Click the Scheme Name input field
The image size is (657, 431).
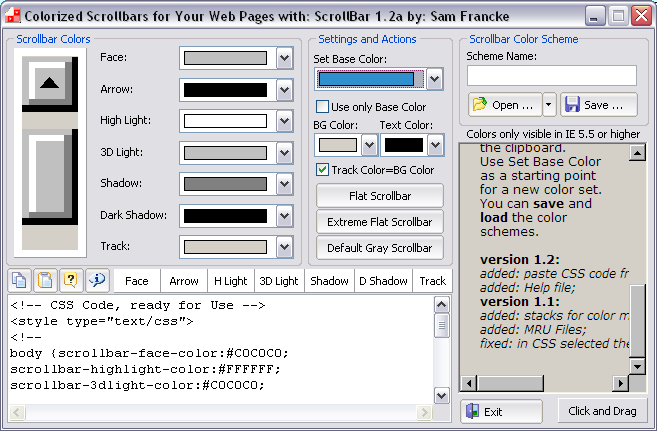pos(552,75)
